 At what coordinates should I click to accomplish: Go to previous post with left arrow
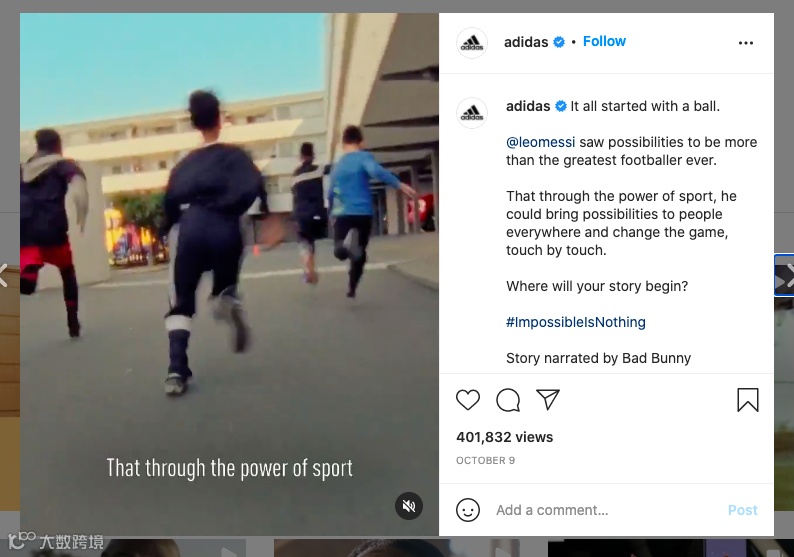[4, 276]
